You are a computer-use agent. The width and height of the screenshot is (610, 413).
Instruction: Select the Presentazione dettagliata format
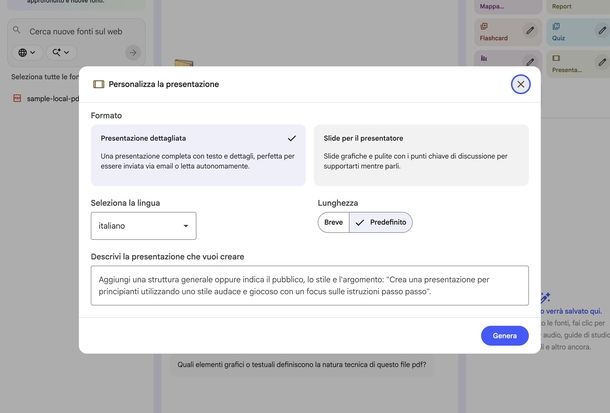(x=198, y=155)
